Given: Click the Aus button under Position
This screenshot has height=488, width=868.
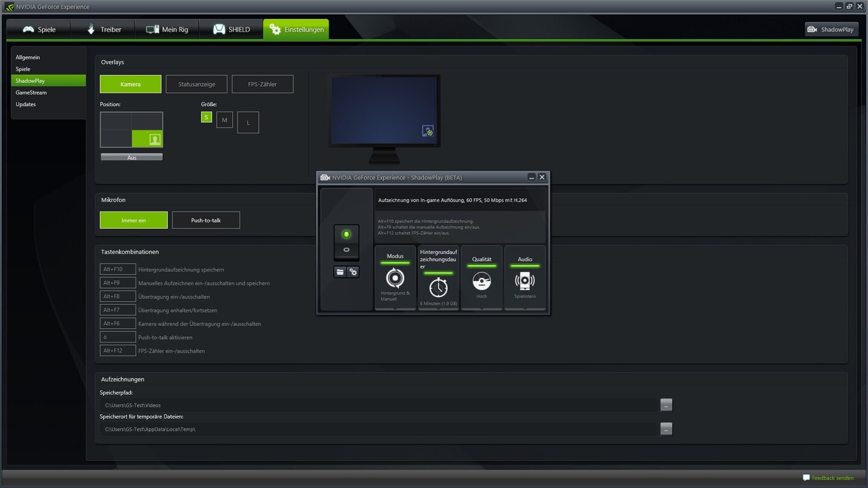Looking at the screenshot, I should [x=131, y=157].
